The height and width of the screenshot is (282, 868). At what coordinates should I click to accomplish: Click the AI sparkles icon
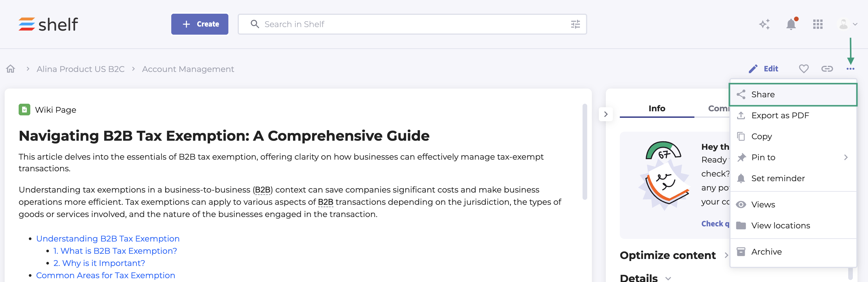pos(764,24)
